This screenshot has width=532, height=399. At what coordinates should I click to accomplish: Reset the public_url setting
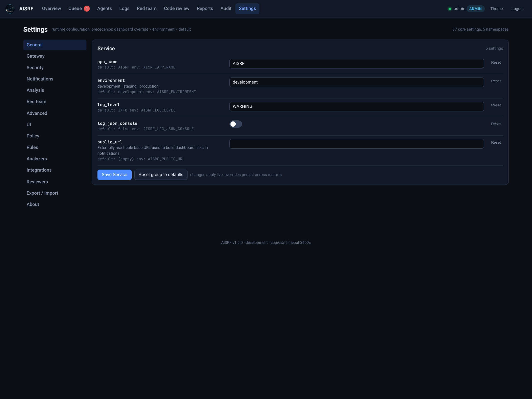point(496,143)
